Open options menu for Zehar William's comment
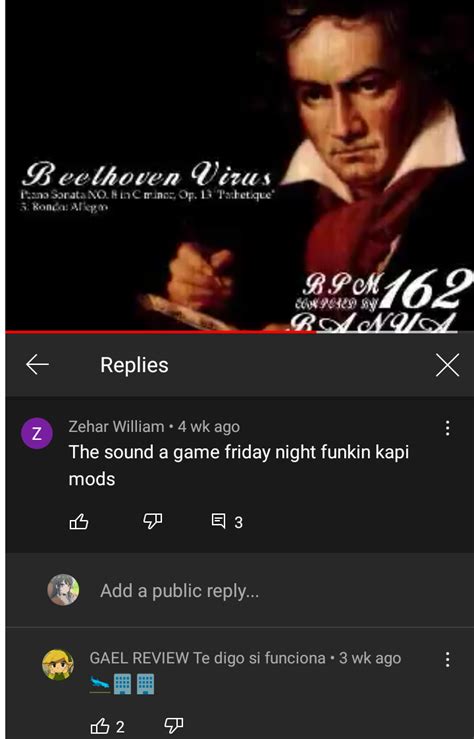The width and height of the screenshot is (474, 739). coord(447,428)
